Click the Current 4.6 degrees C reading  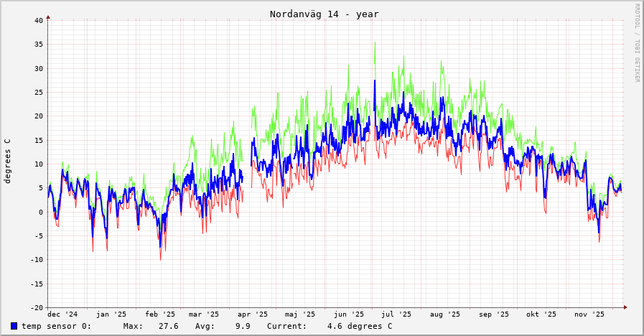point(359,326)
